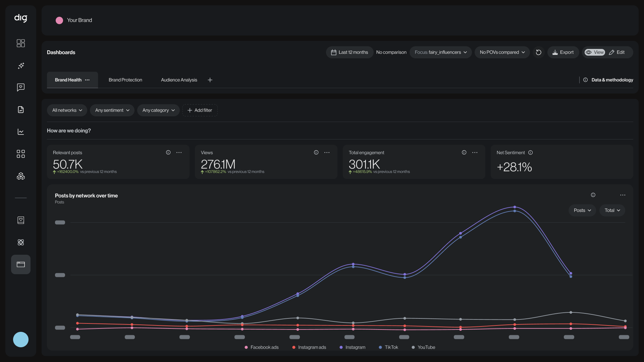Click the dig logo in sidebar

[x=21, y=18]
